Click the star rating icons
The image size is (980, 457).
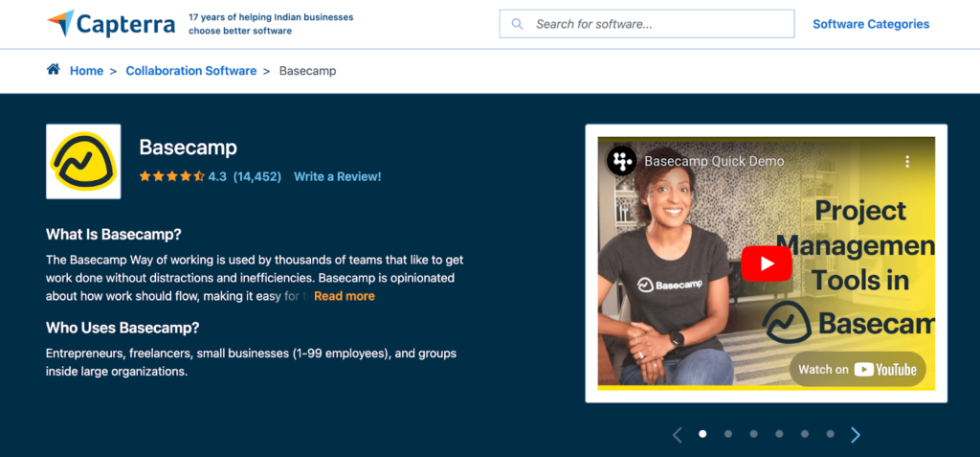pos(172,176)
